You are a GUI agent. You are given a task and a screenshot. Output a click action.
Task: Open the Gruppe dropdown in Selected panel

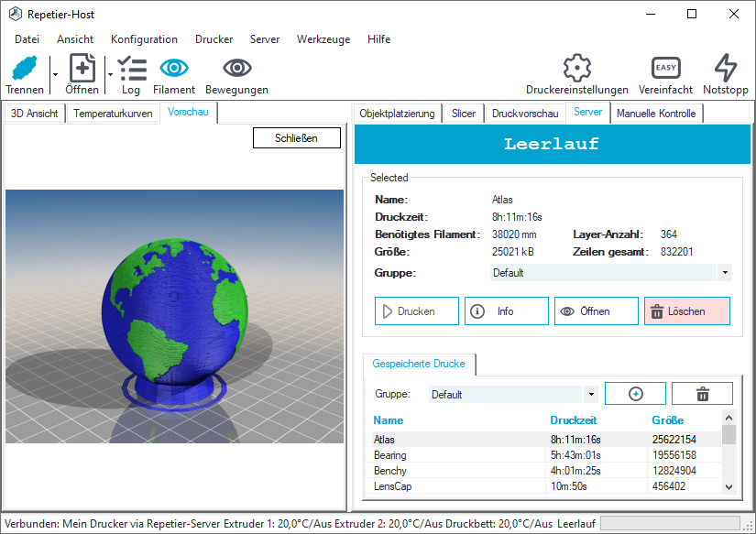[x=611, y=273]
